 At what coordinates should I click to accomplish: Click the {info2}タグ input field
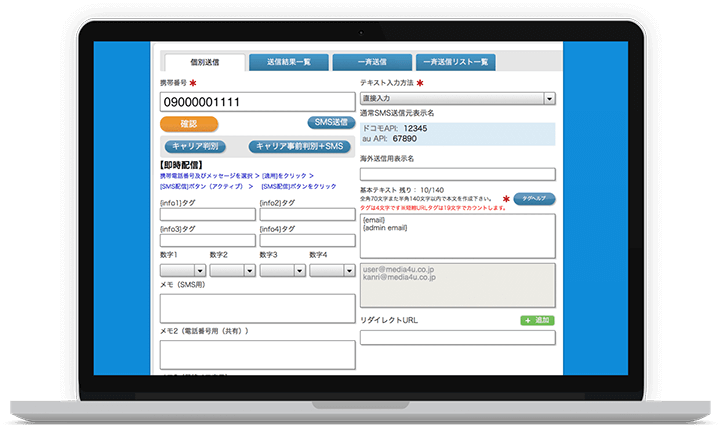coord(307,214)
